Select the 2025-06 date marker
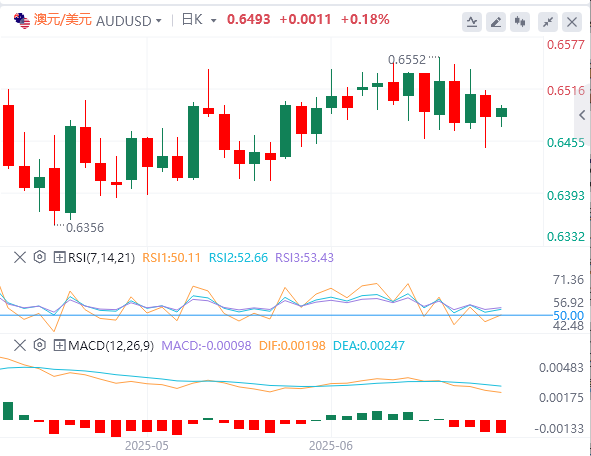 tap(331, 446)
